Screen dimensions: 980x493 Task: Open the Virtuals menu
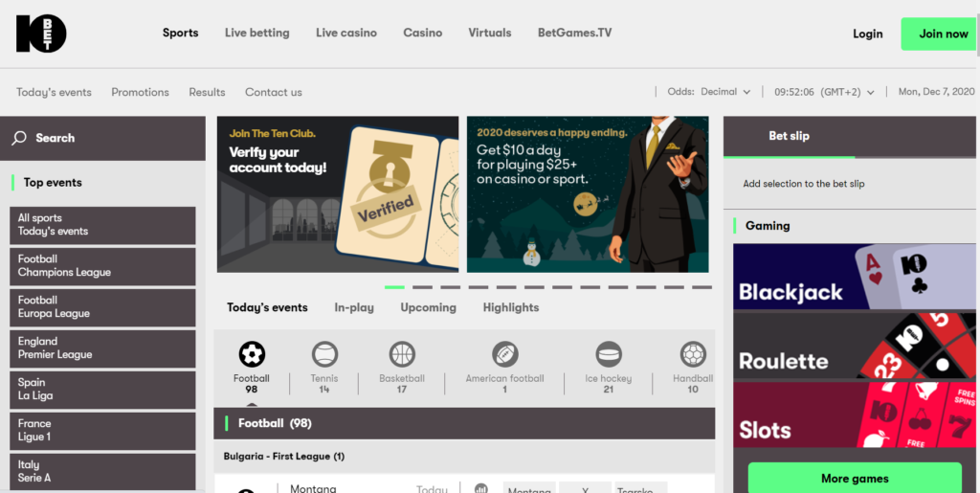click(x=490, y=34)
